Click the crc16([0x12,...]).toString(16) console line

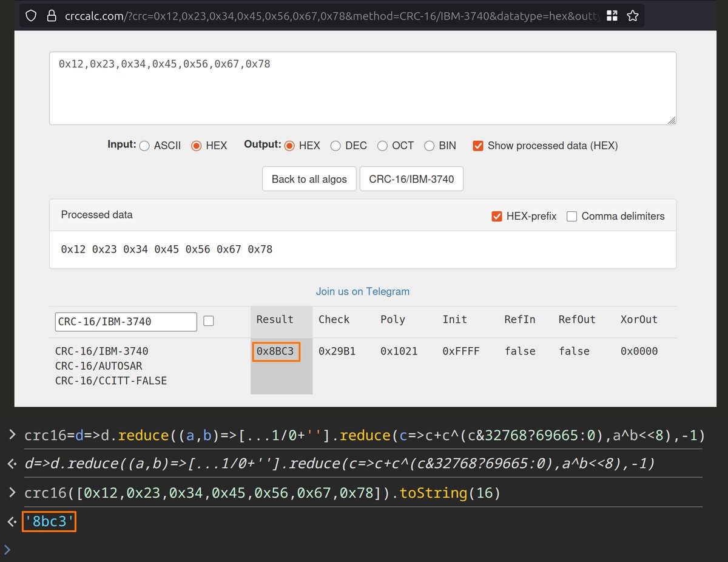[262, 493]
